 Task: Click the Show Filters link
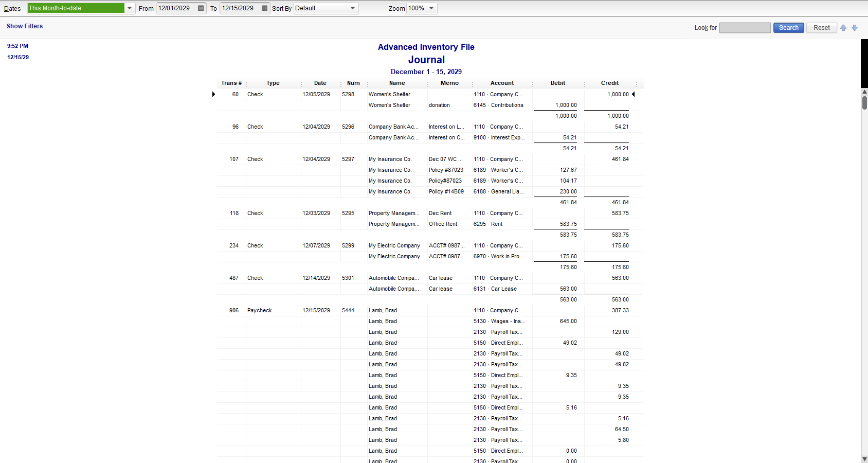25,26
